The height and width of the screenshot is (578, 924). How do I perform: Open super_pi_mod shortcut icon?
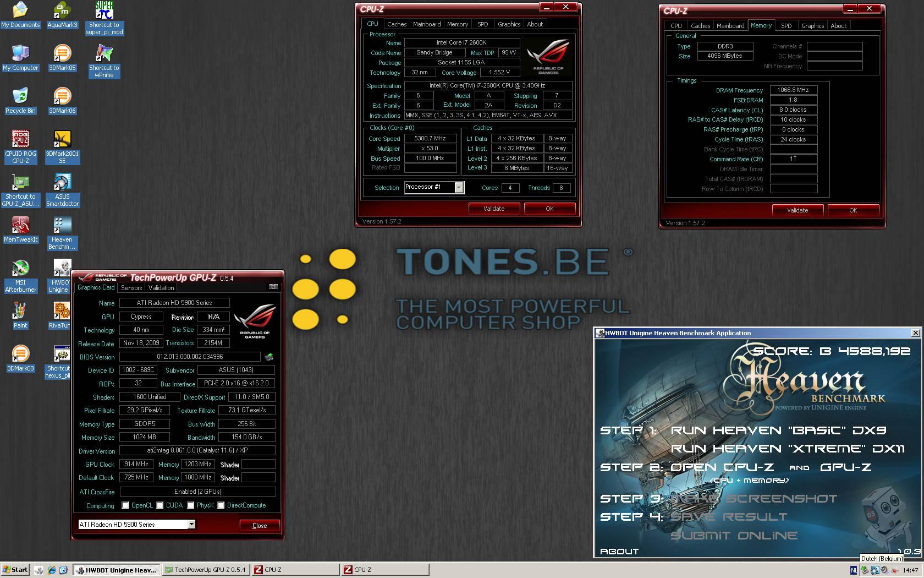(x=104, y=18)
